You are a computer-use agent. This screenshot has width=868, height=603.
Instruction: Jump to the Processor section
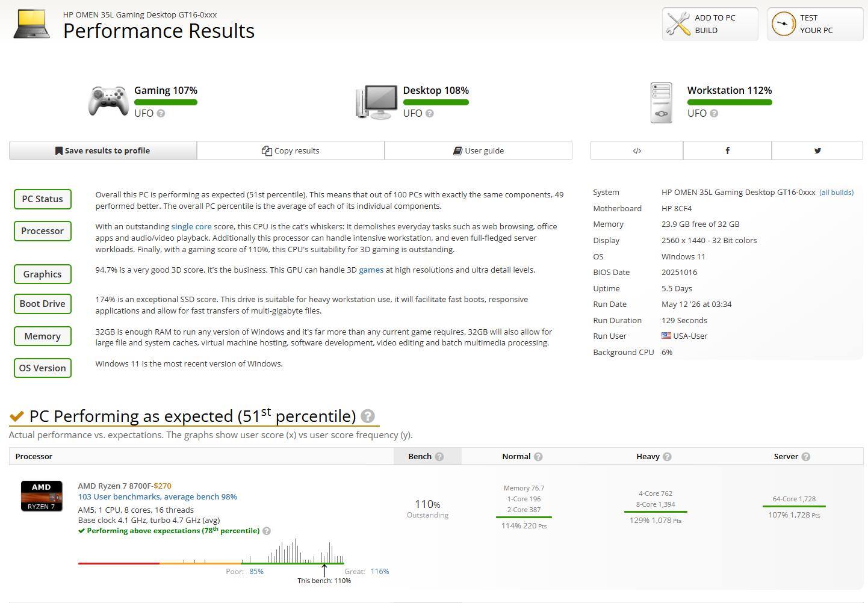point(43,231)
